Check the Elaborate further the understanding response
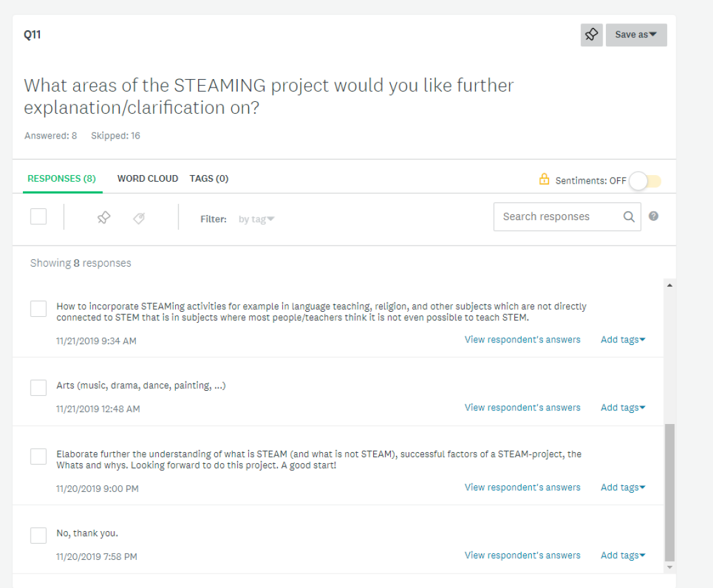Screen dimensions: 713x588 pyautogui.click(x=38, y=457)
